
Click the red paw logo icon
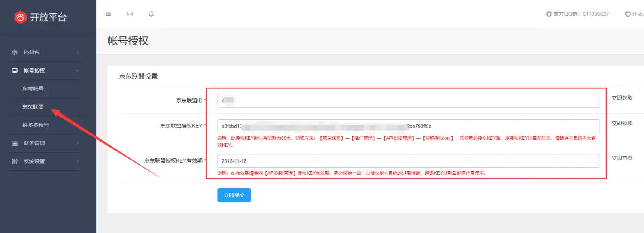[x=20, y=17]
